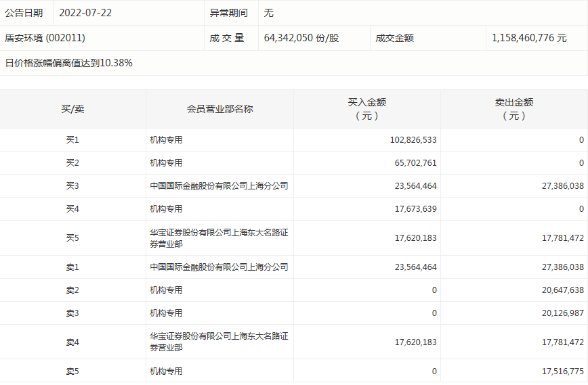Click 机构专用 in the 卖2 row
This screenshot has height=385, width=588.
166,290
